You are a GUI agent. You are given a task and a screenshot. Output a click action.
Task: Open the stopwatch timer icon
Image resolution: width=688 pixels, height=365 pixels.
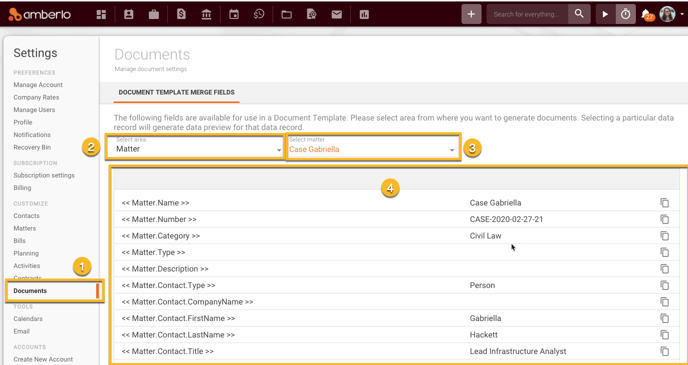[x=625, y=14]
